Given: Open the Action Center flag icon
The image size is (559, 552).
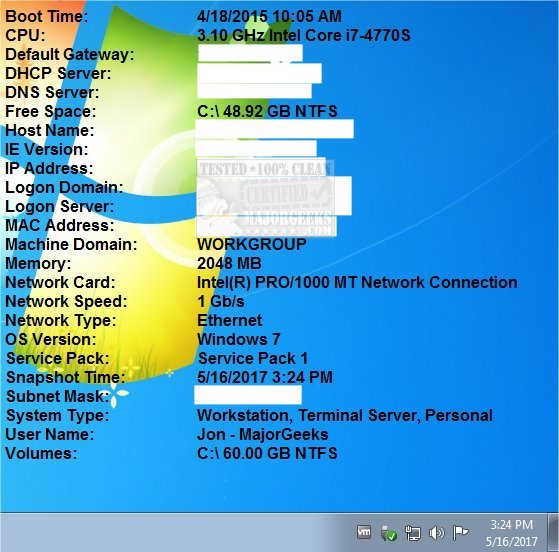Looking at the screenshot, I should (460, 533).
